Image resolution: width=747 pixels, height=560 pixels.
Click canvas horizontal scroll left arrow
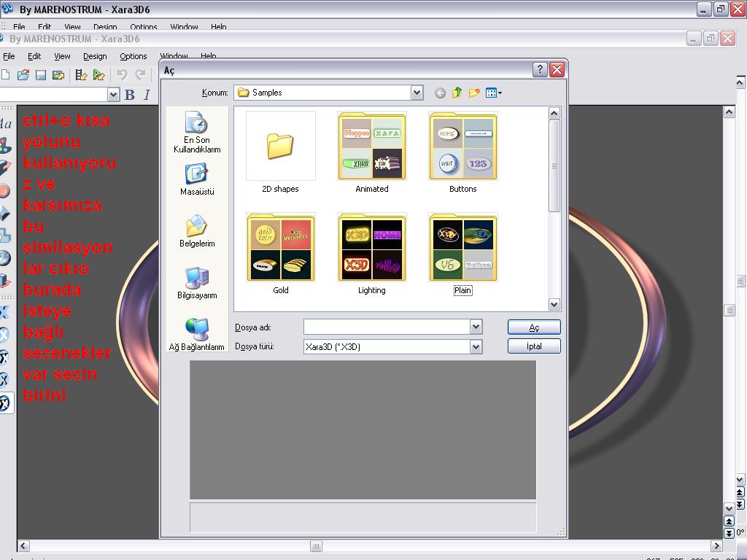click(x=24, y=545)
